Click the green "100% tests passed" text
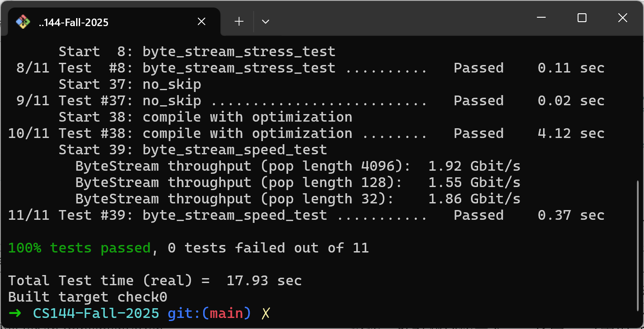This screenshot has height=329, width=644. 80,248
